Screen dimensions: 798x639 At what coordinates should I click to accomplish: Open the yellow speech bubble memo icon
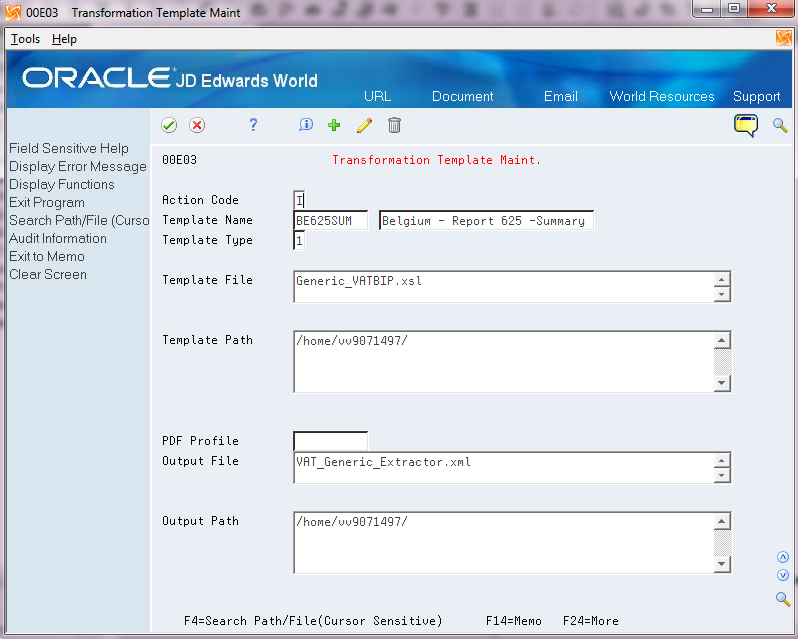tap(746, 126)
